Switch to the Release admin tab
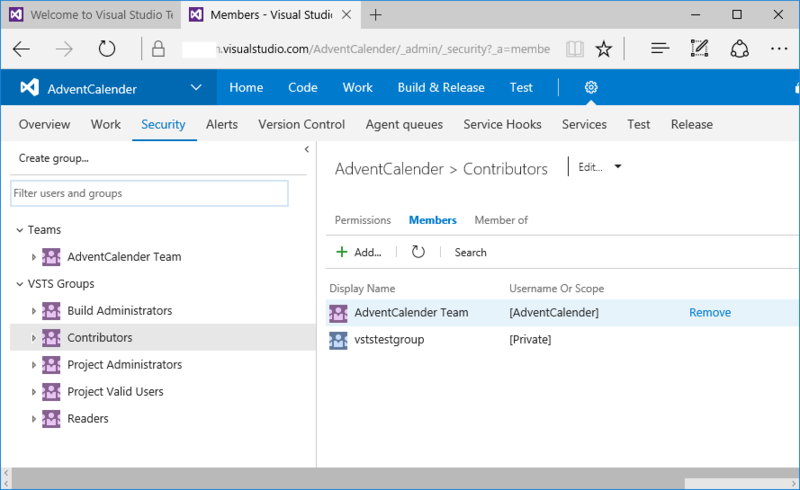The image size is (800, 490). point(691,124)
